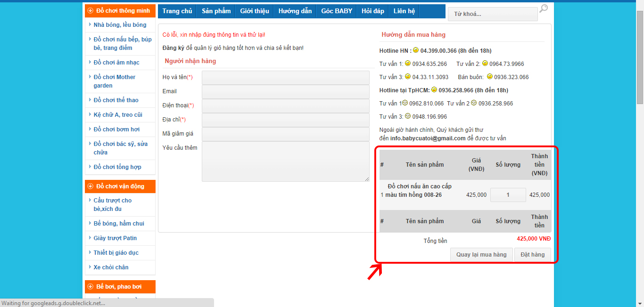Click the smiley icon next to Hotline HN
Image resolution: width=644 pixels, height=307 pixels.
tap(416, 50)
